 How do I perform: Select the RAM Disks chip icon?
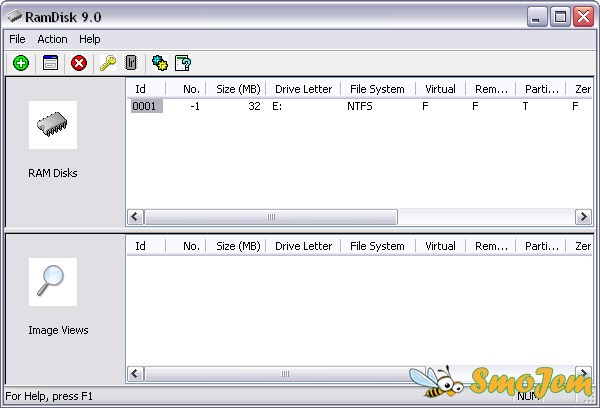click(x=53, y=125)
